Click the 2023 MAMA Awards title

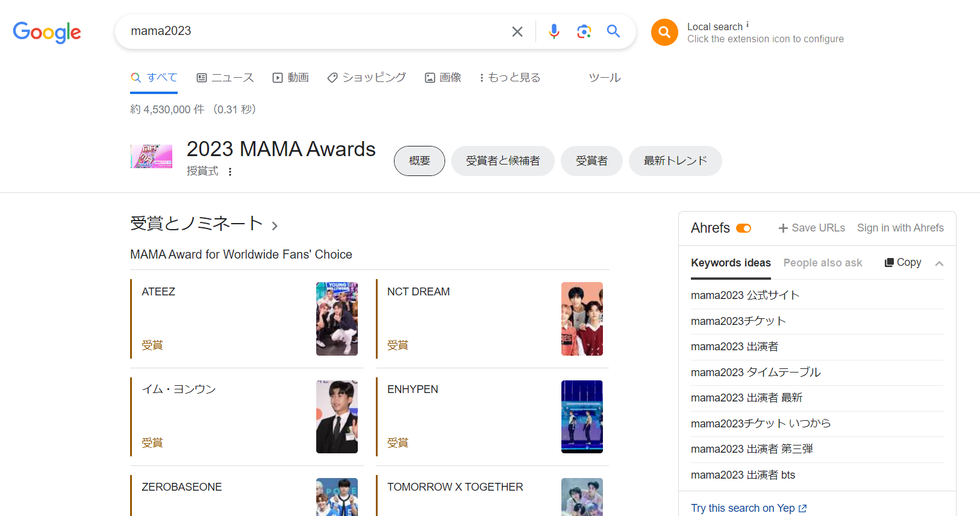[281, 149]
